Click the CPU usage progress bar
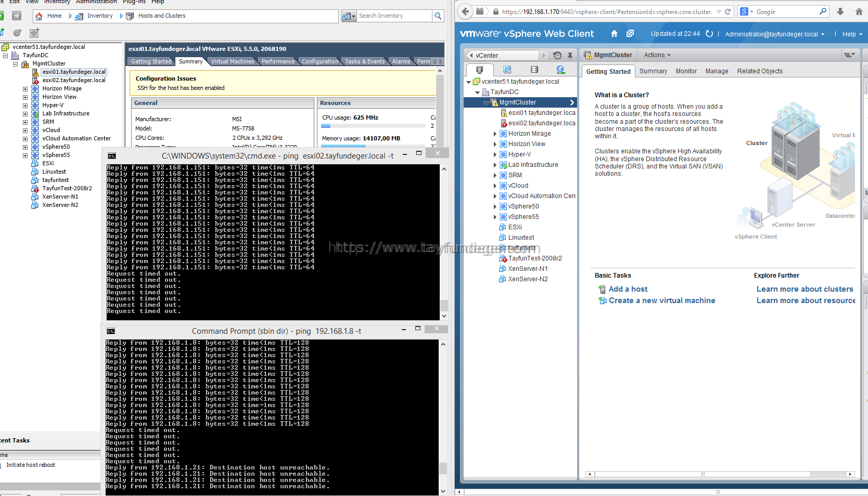 [373, 126]
